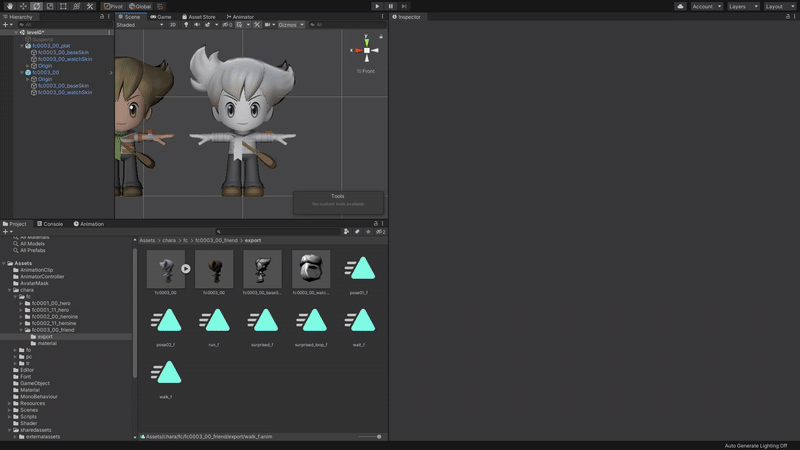Open the cloud services icon
The width and height of the screenshot is (800, 450).
(680, 6)
